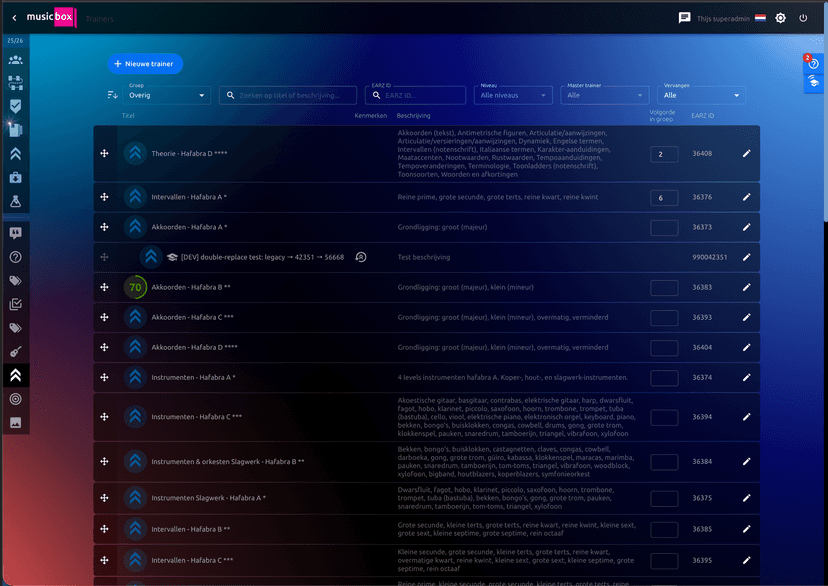Viewport: 828px width, 586px height.
Task: Edit the Intervallen - Hafabra A trainer
Action: (746, 197)
